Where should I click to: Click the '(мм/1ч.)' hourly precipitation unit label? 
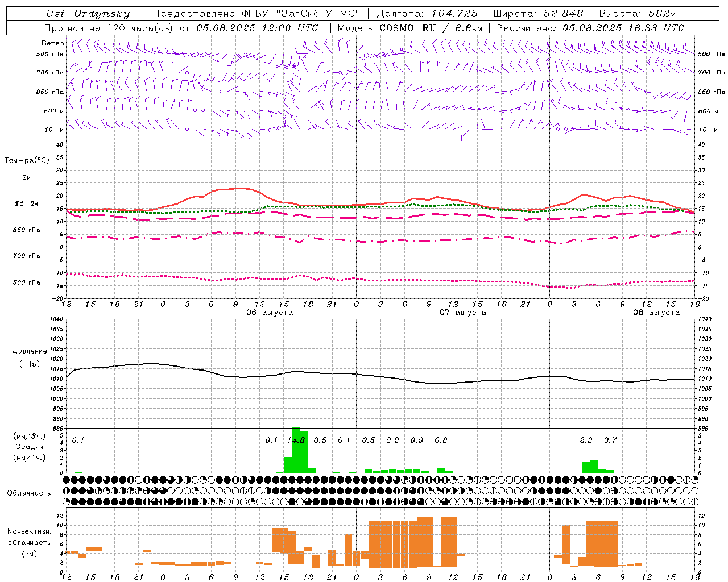coord(29,458)
